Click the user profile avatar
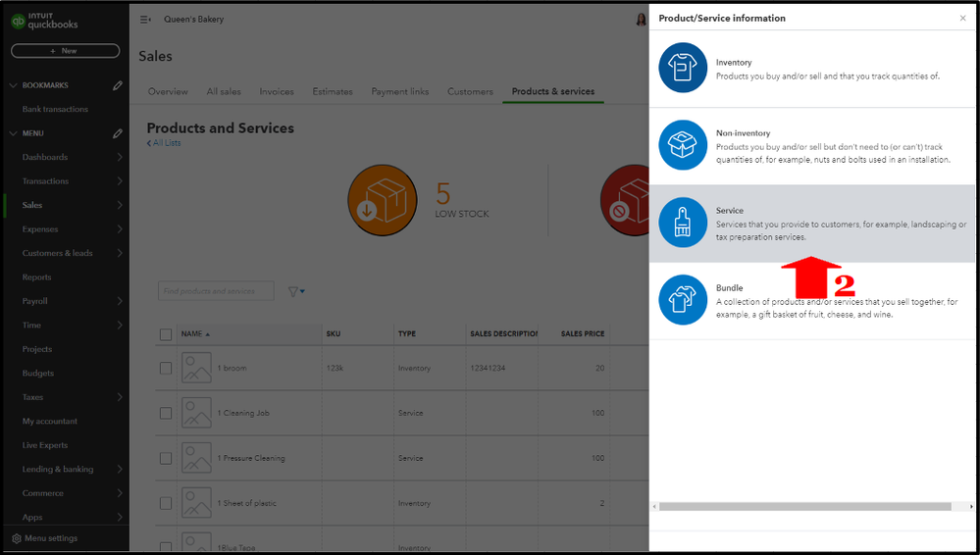The image size is (980, 555). tap(642, 20)
